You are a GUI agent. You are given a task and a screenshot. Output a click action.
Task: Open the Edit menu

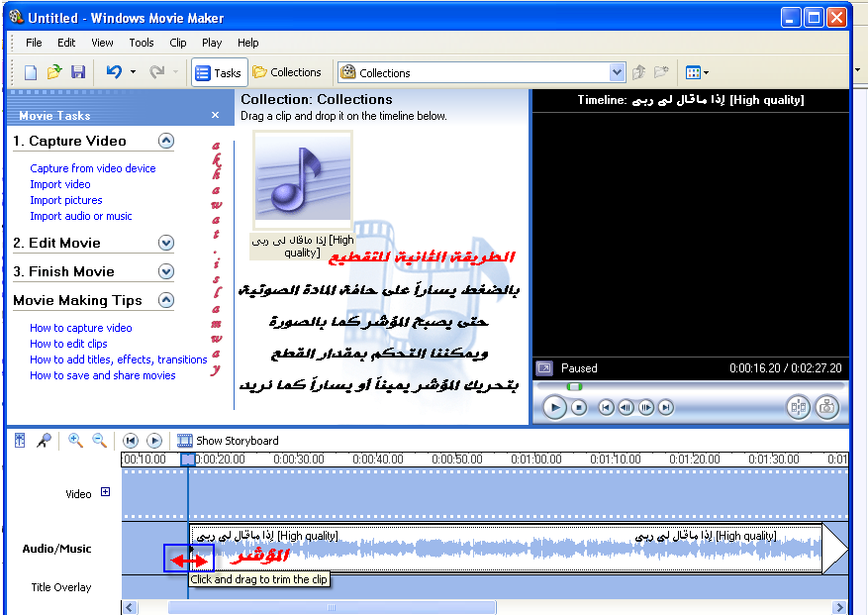click(x=66, y=43)
